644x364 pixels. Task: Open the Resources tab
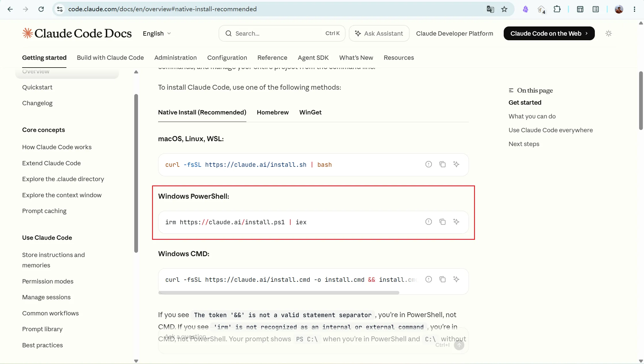coord(399,58)
